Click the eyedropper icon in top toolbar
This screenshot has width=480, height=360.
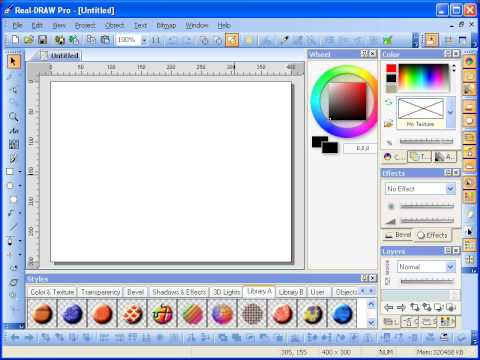(x=284, y=40)
